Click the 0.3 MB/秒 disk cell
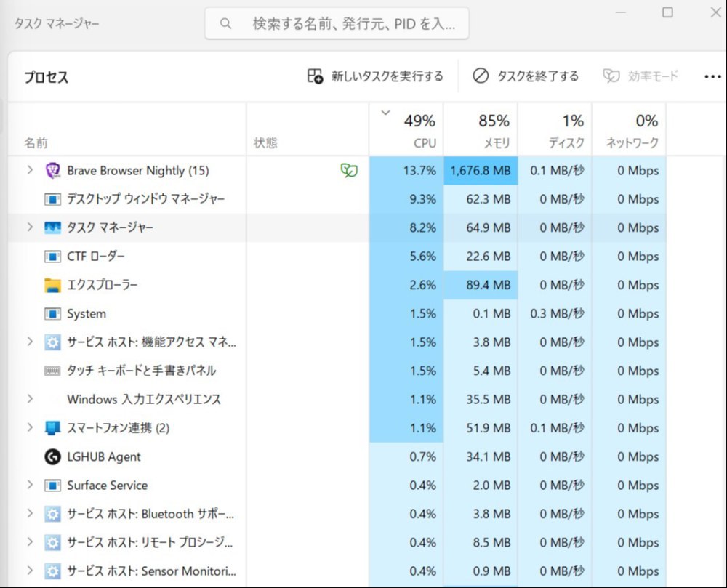The image size is (727, 588). (555, 314)
